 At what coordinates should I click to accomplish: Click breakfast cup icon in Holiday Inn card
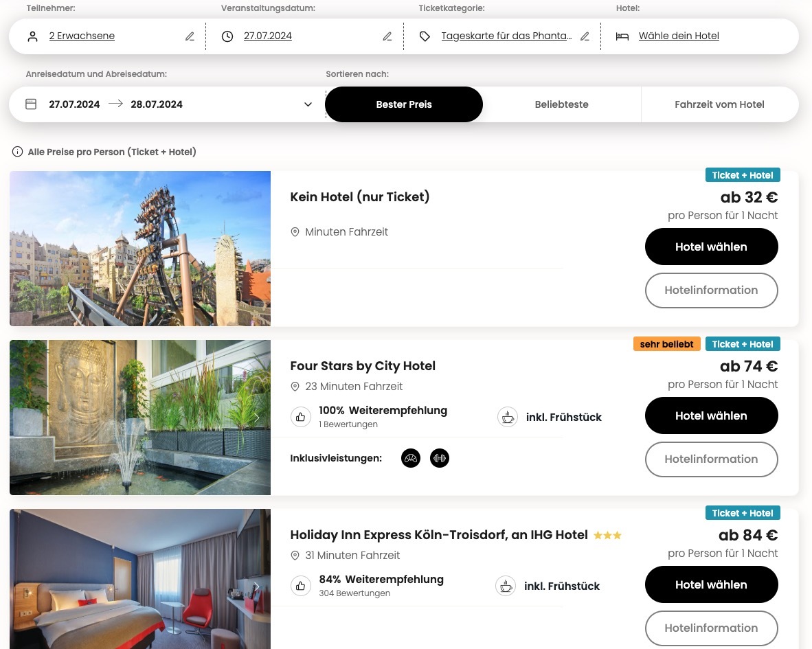point(506,586)
